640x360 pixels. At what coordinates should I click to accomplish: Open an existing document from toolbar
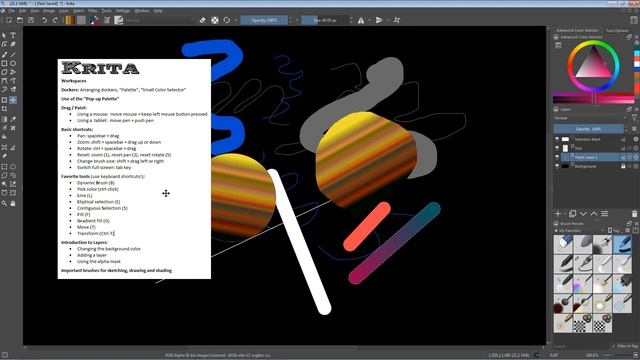pos(20,20)
